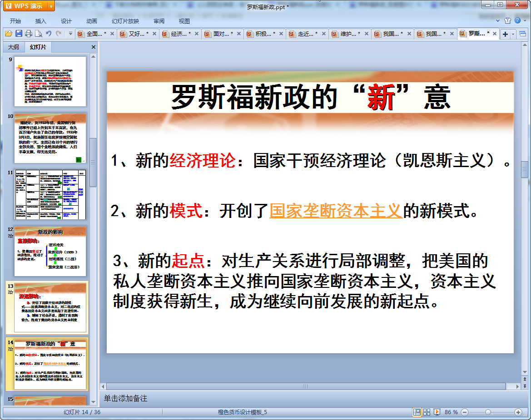The height and width of the screenshot is (420, 531).
Task: Click thumbnail pane scrollbar down arrow
Action: click(93, 402)
